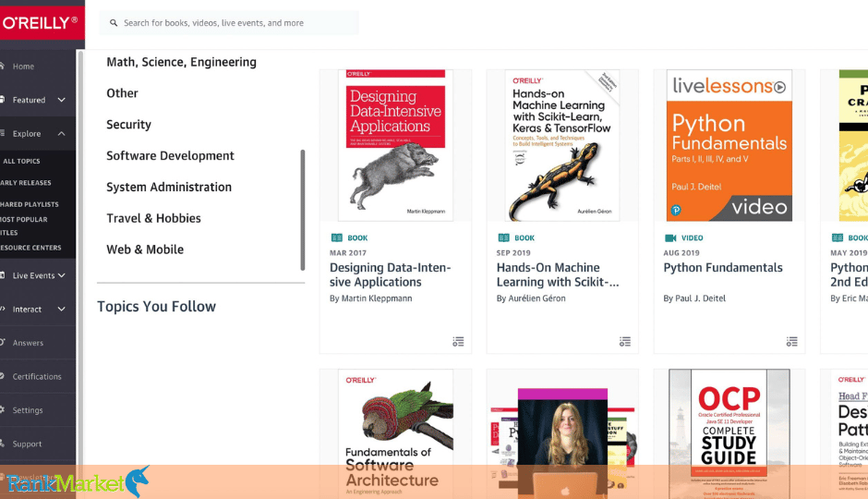Click video camera icon on Python Fundamentals card
Screen dimensions: 868x499
coord(670,238)
